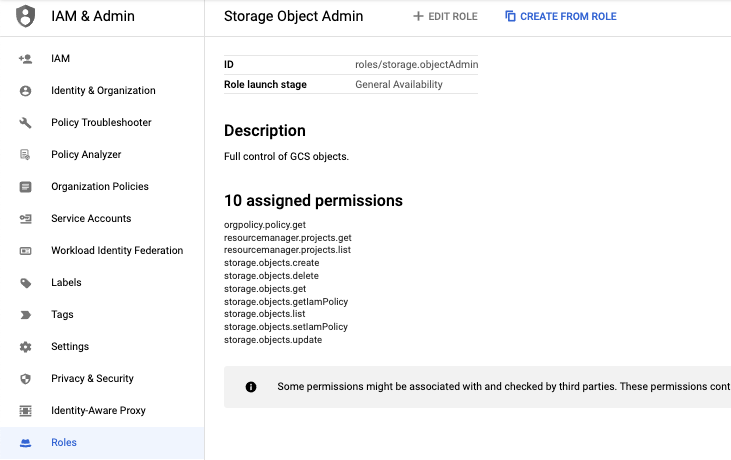
Task: Select the highlighted Roles sidebar item
Action: [102, 443]
